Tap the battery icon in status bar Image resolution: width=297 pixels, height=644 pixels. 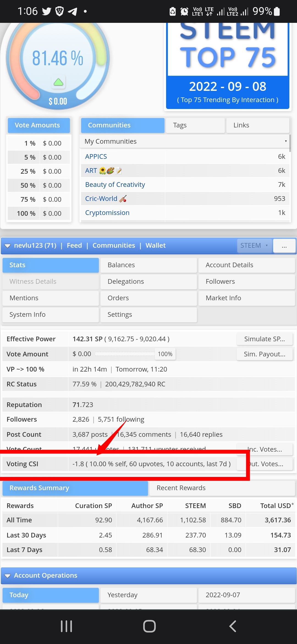pyautogui.click(x=277, y=11)
